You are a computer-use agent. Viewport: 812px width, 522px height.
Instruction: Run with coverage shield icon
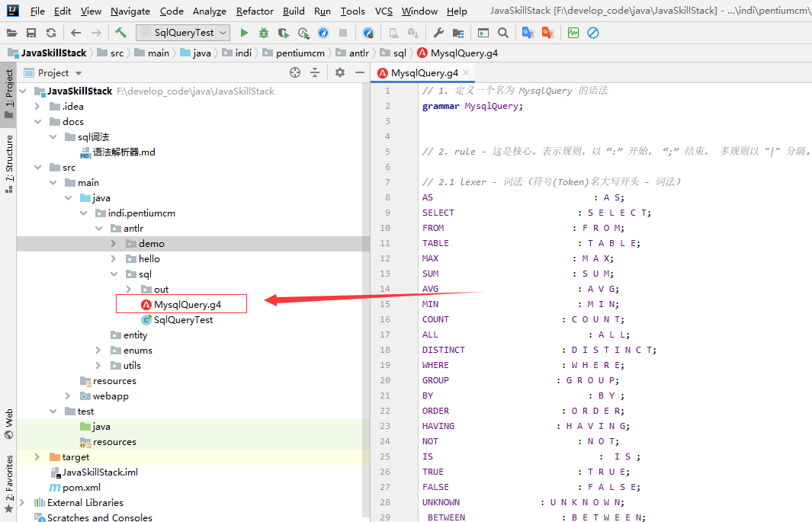click(284, 33)
